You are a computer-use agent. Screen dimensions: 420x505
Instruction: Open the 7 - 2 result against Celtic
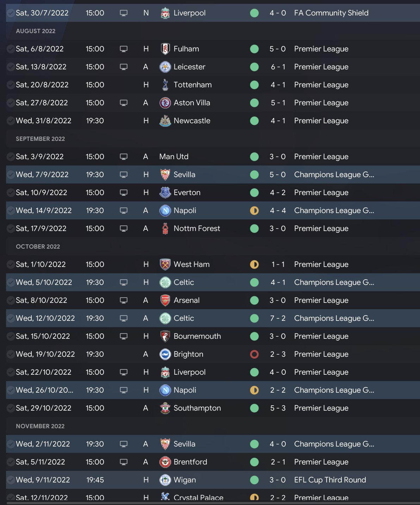pyautogui.click(x=278, y=318)
